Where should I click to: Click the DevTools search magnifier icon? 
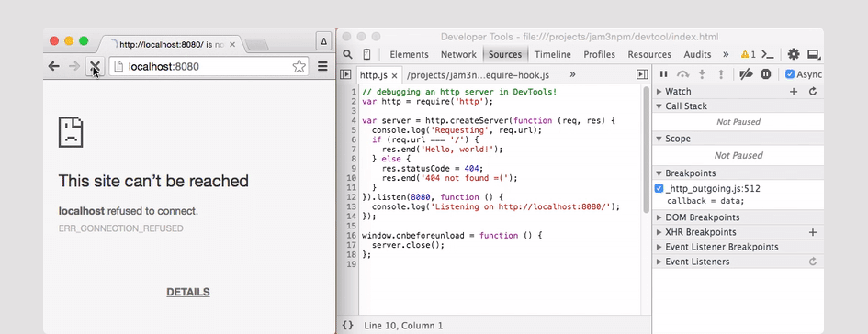point(347,54)
